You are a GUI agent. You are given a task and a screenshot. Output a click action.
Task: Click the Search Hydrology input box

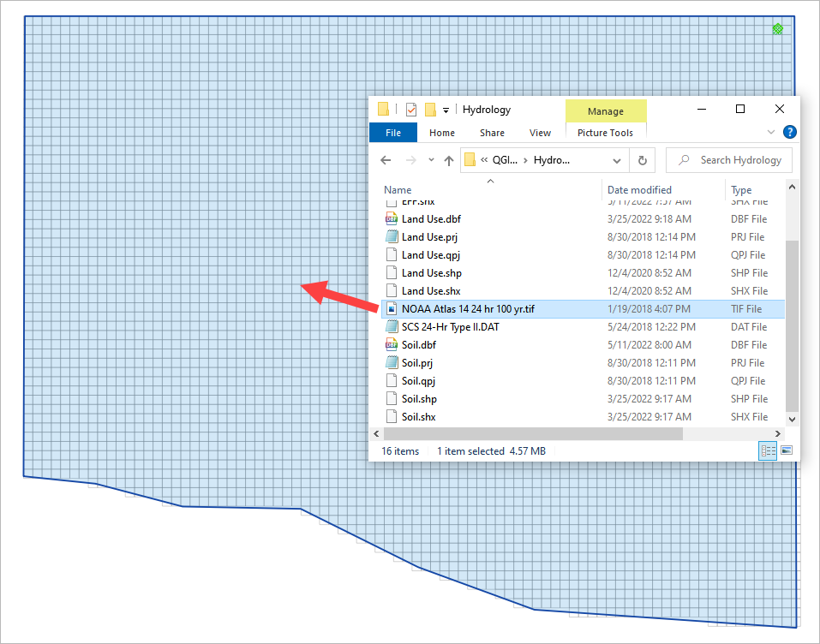737,160
